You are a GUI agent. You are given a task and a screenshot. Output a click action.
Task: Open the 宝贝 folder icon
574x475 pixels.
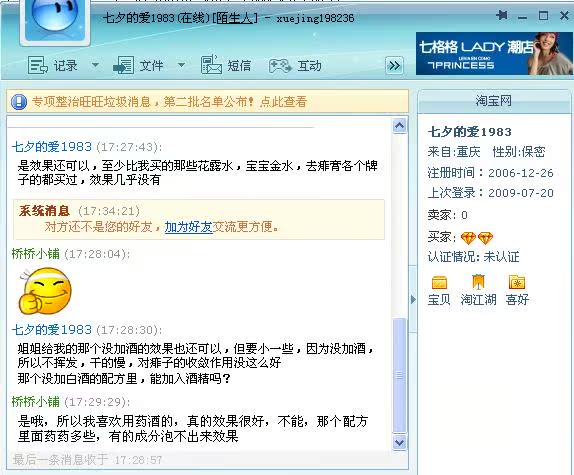(x=439, y=283)
